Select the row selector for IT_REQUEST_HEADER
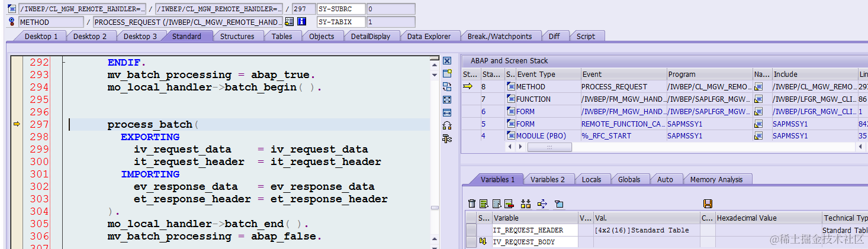This screenshot has height=249, width=868. [x=471, y=230]
